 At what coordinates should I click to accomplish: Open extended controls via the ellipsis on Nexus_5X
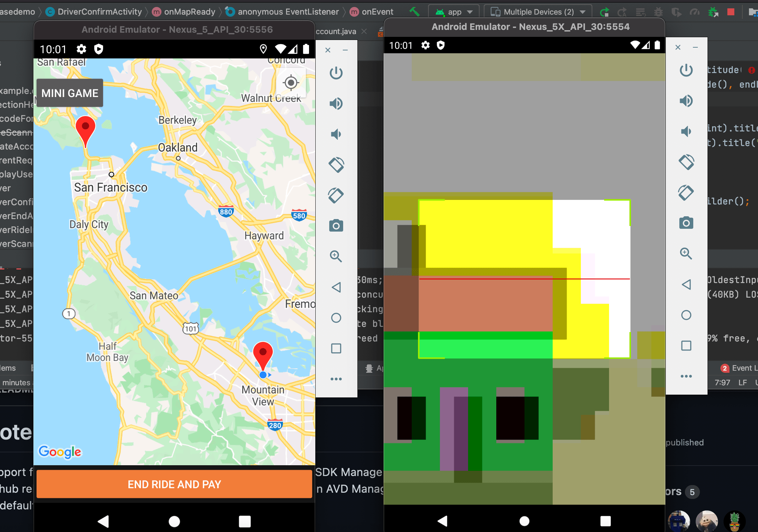(686, 376)
